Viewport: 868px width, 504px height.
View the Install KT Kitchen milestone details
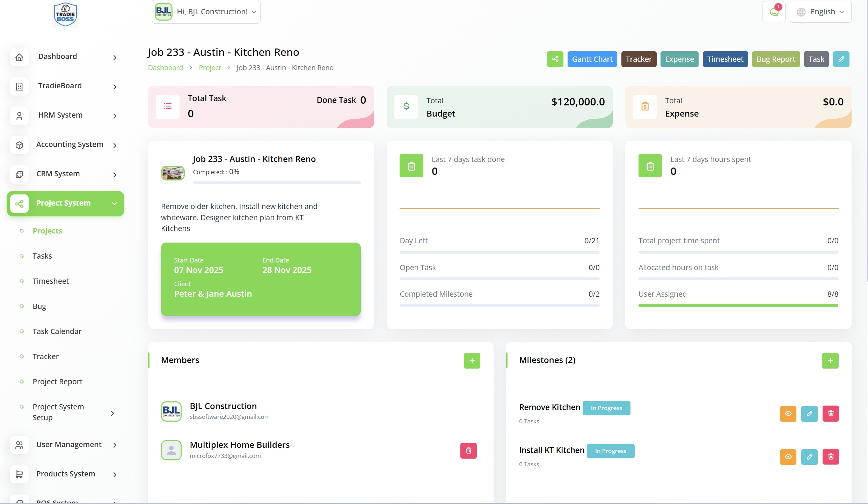point(788,457)
